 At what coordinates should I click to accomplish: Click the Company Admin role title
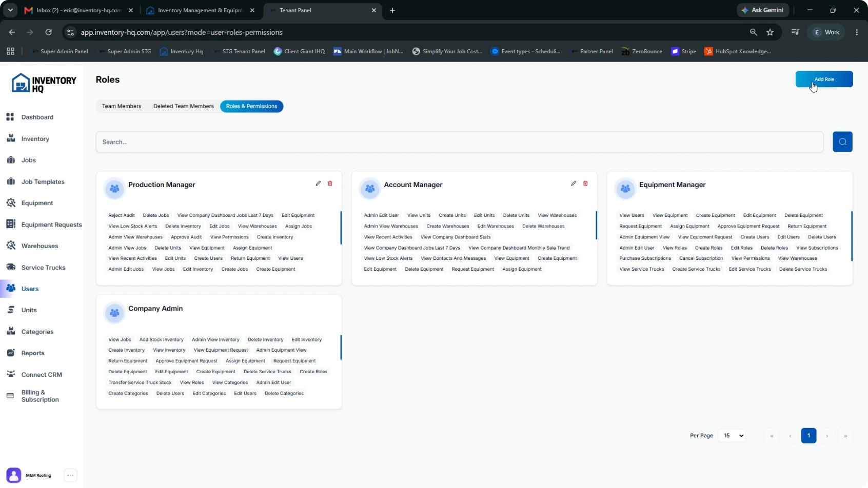coord(155,309)
